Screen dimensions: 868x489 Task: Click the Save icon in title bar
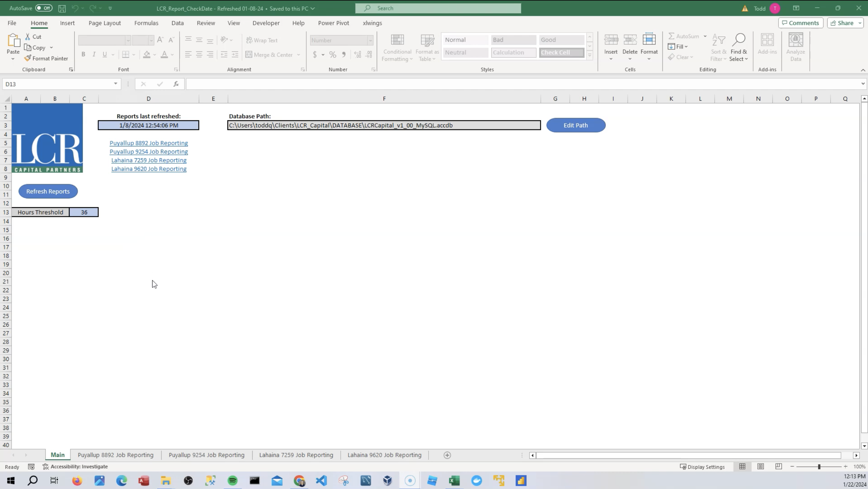click(x=62, y=8)
